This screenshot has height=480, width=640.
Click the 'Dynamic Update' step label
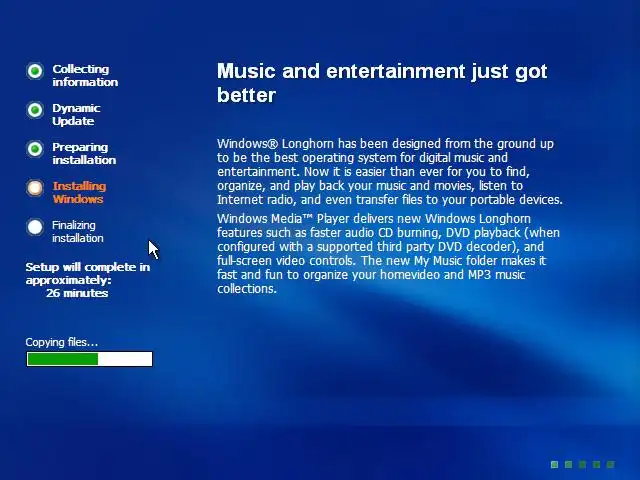tap(76, 115)
